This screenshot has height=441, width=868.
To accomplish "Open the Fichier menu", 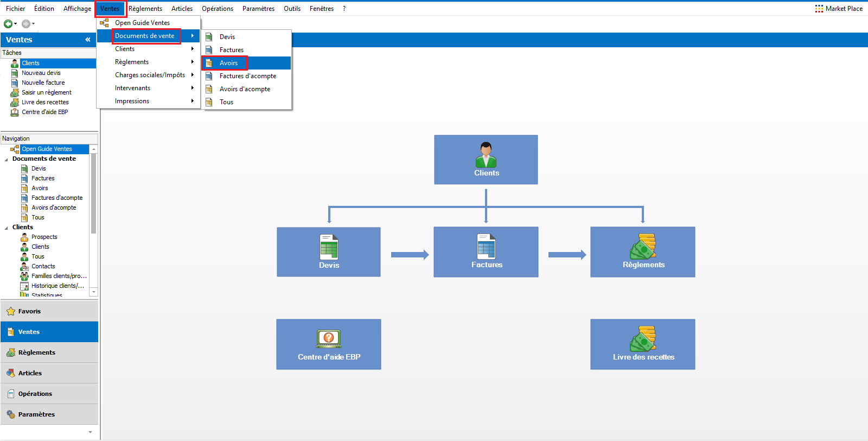I will (x=15, y=9).
